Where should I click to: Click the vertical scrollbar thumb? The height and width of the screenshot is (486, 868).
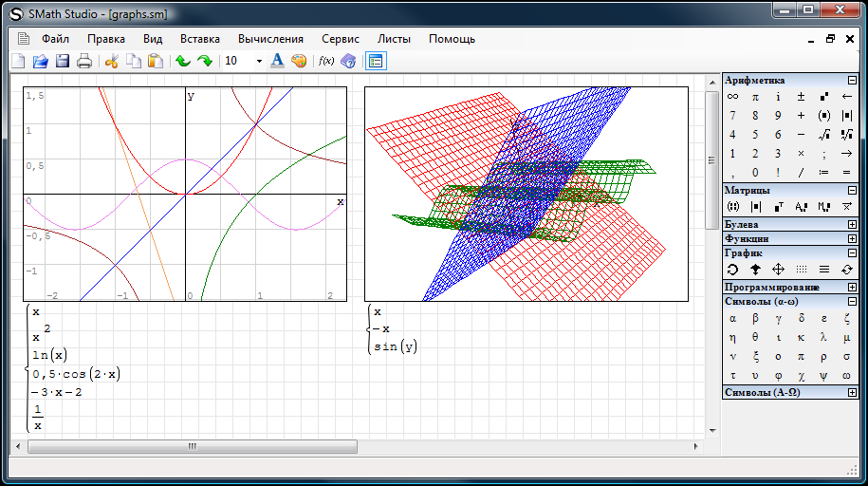tap(711, 160)
